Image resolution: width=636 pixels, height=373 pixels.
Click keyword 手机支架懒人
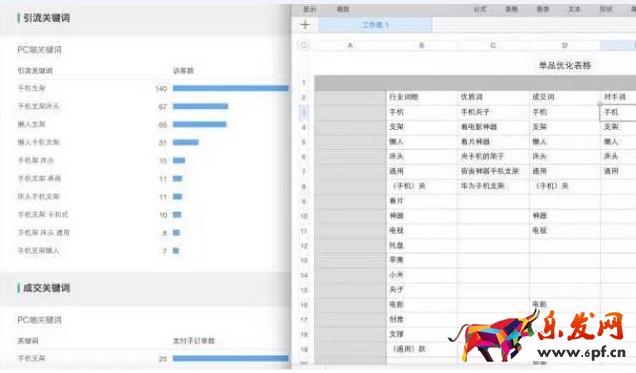click(x=39, y=251)
